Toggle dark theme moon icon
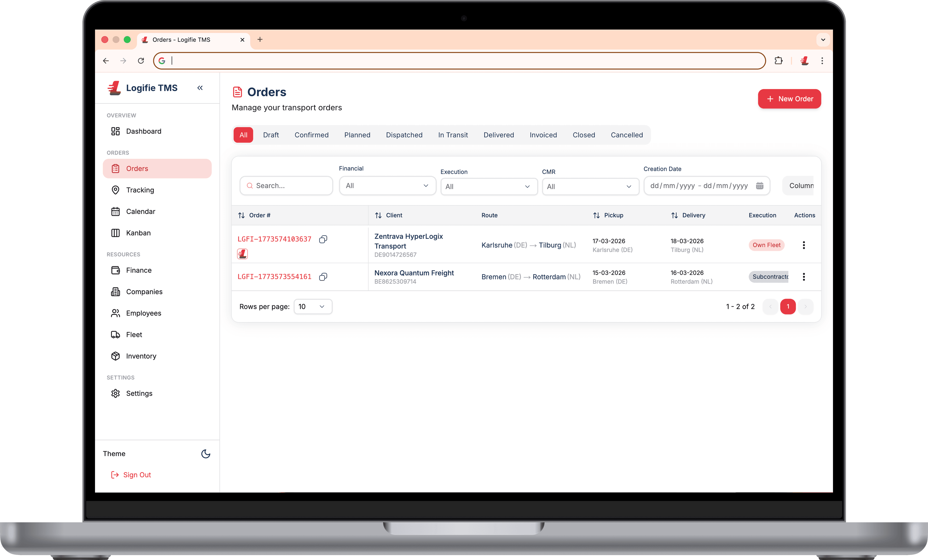This screenshot has width=928, height=560. pos(206,454)
